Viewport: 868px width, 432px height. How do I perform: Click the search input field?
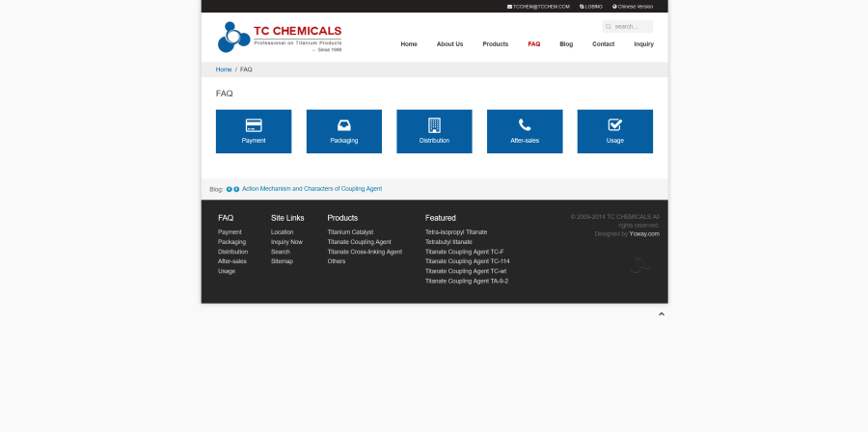(x=632, y=27)
